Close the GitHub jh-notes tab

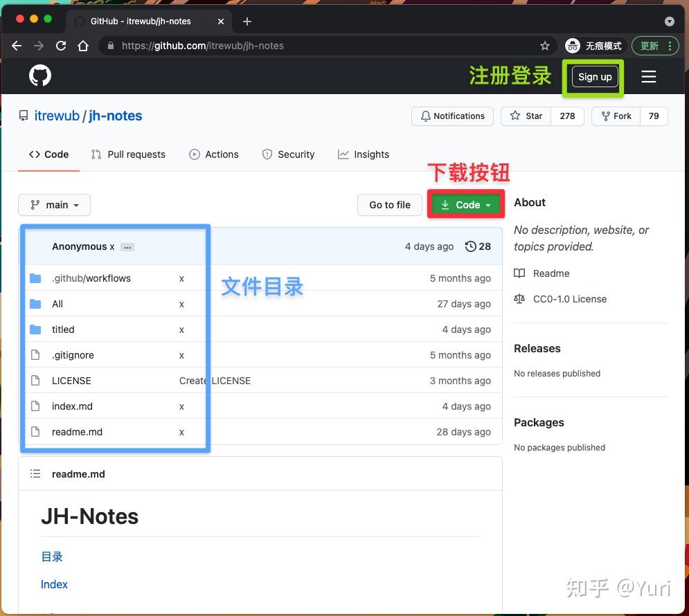(x=221, y=21)
